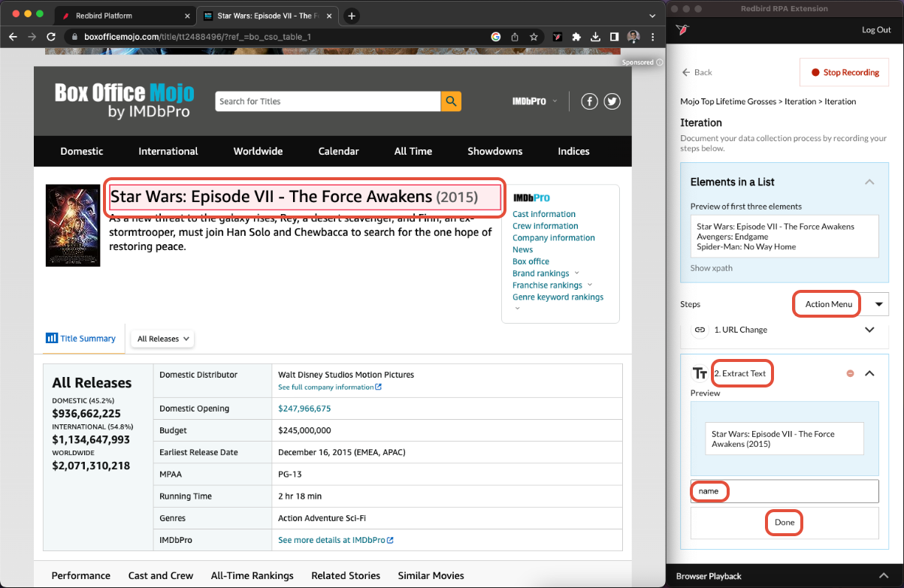904x588 pixels.
Task: Click the orange search magnifier button
Action: pos(451,101)
